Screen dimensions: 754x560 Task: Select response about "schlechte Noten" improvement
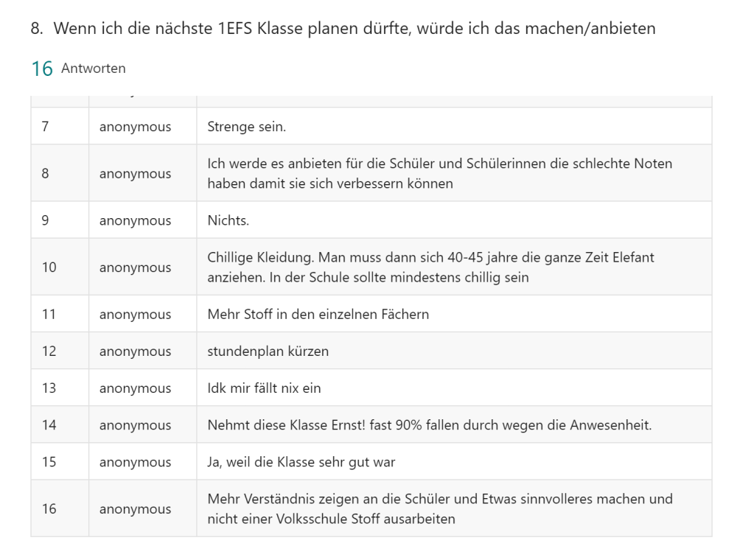[439, 173]
